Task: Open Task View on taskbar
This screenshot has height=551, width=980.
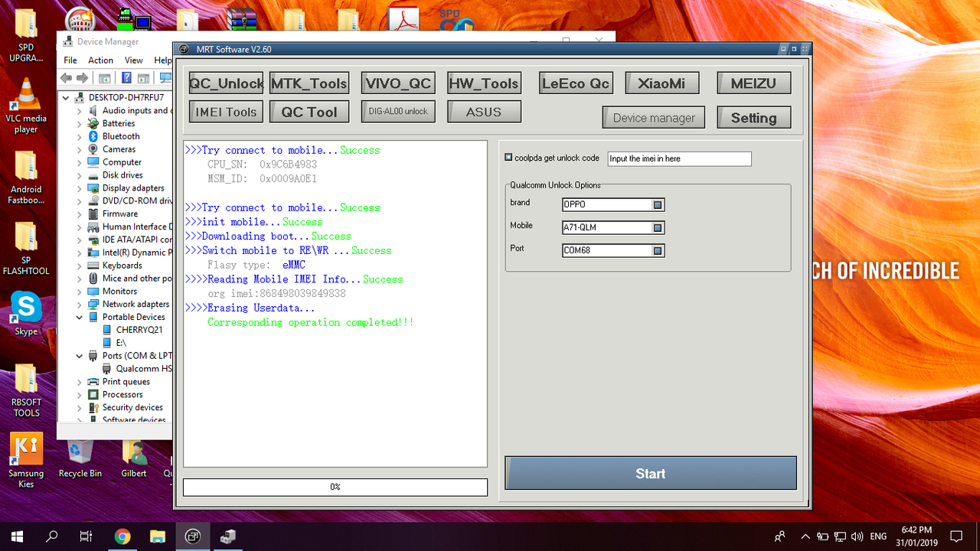Action: tap(87, 536)
